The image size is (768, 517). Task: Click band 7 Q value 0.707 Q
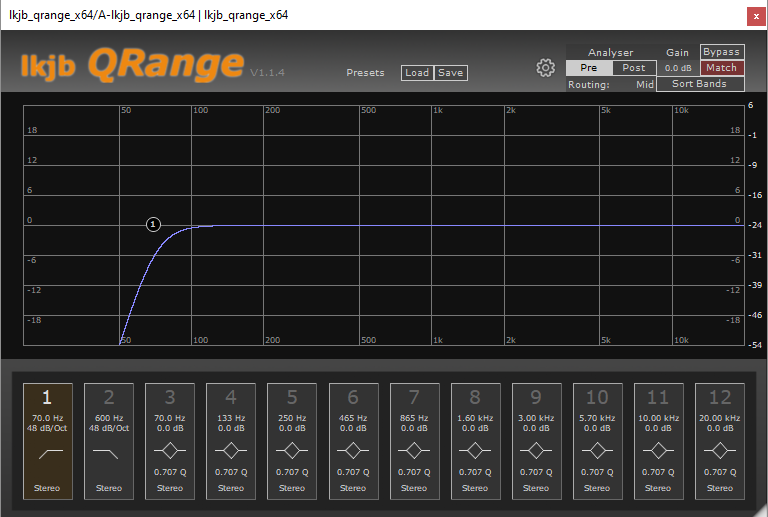point(414,472)
